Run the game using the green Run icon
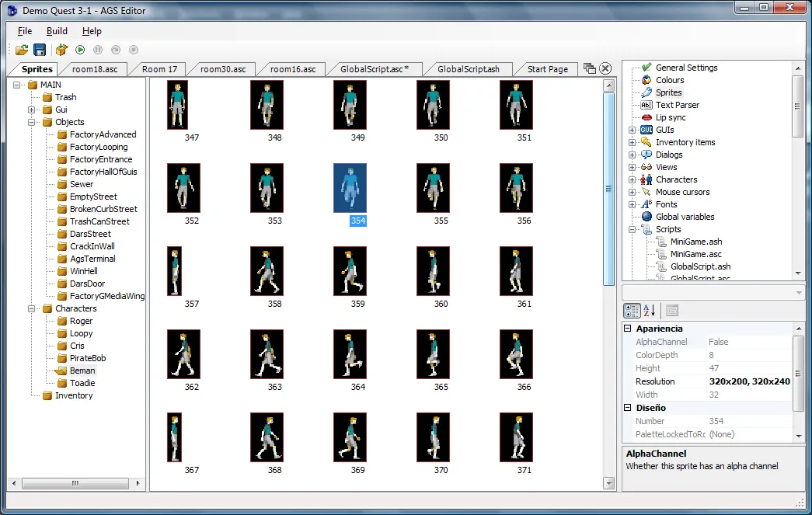 coord(79,48)
